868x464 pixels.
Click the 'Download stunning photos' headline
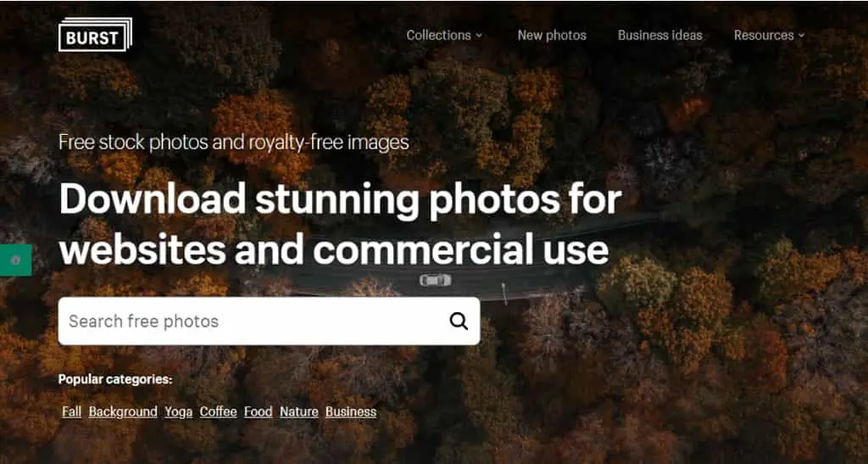(340, 224)
